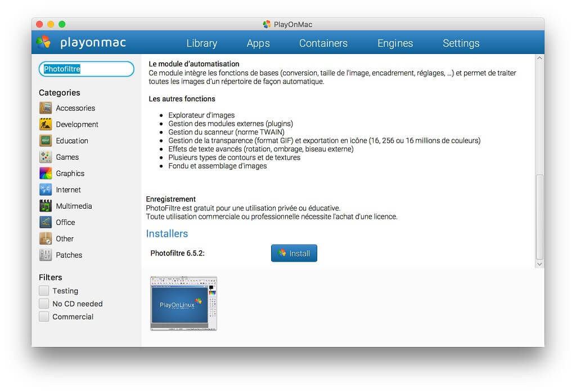576x392 pixels.
Task: Open the Photofiltre screenshot thumbnail
Action: pyautogui.click(x=184, y=304)
